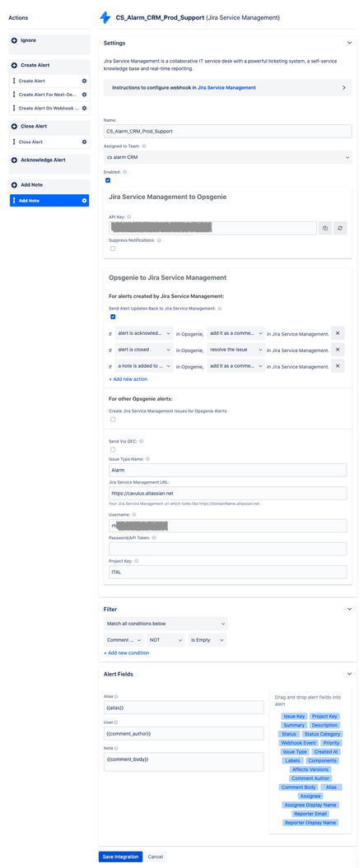The image size is (359, 868).
Task: Toggle Suppress Notifications checkbox
Action: 113,248
